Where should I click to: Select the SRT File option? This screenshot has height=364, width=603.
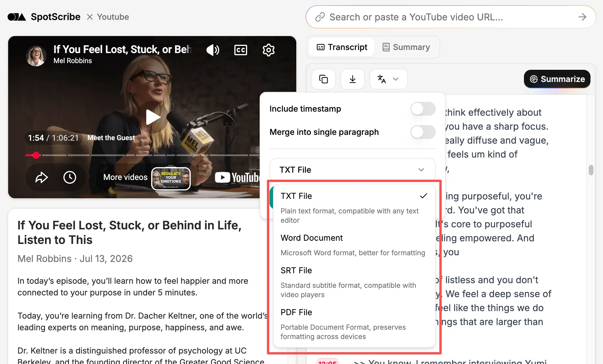pyautogui.click(x=354, y=282)
